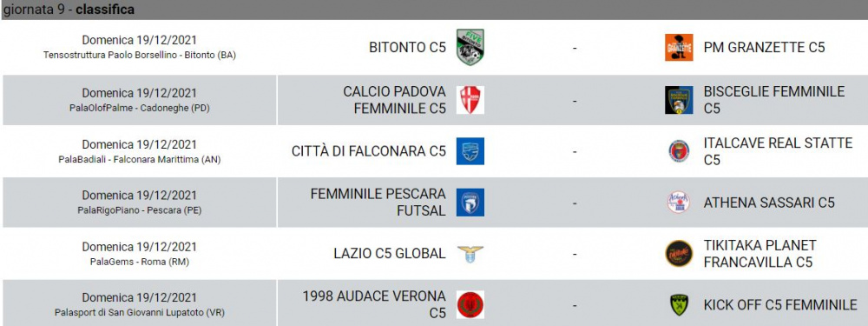Click the Athena Sassari C5 logo
The image size is (868, 326).
[679, 203]
